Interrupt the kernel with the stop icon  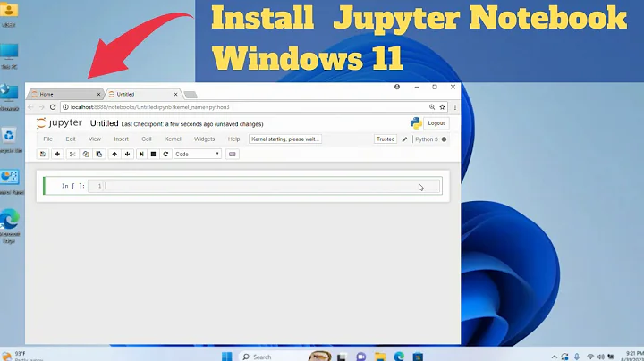153,155
